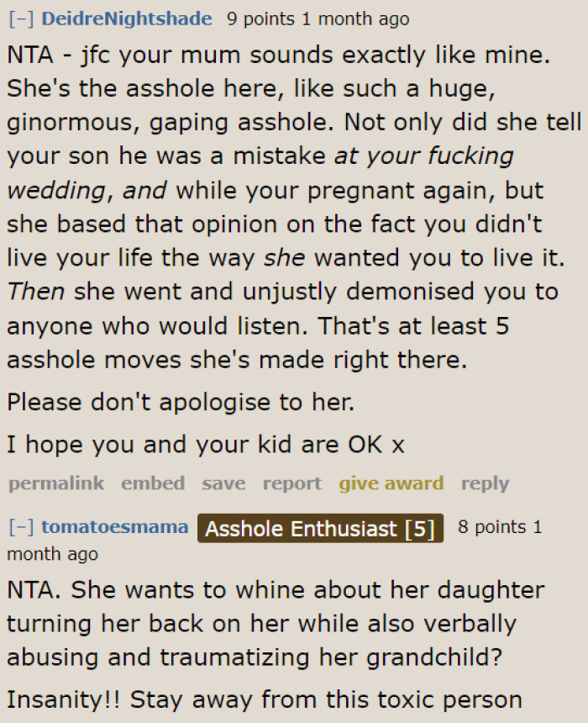Click the embed option under the comment
Image resolution: width=588 pixels, height=723 pixels.
(153, 483)
